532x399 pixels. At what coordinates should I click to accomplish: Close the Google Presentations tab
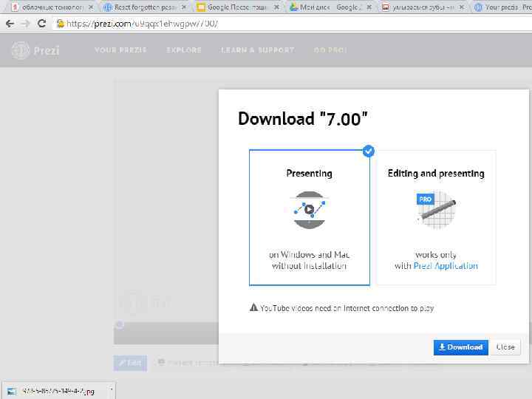tap(277, 7)
